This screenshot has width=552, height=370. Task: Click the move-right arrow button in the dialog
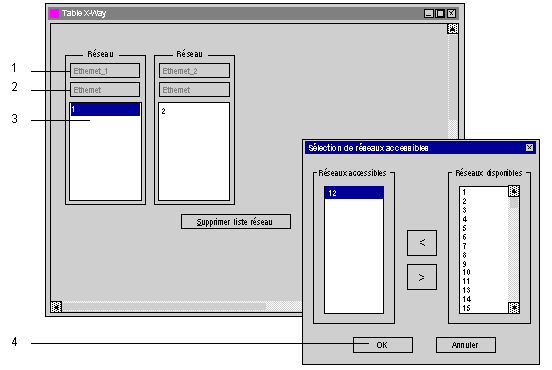pyautogui.click(x=422, y=277)
